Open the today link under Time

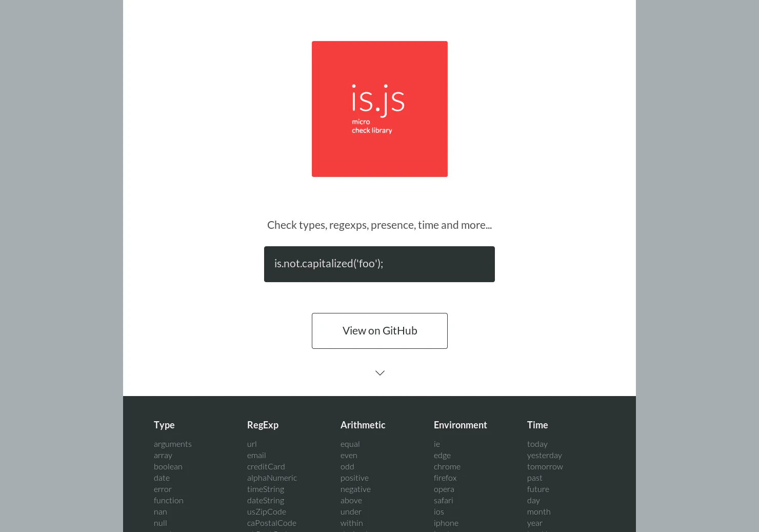point(537,444)
